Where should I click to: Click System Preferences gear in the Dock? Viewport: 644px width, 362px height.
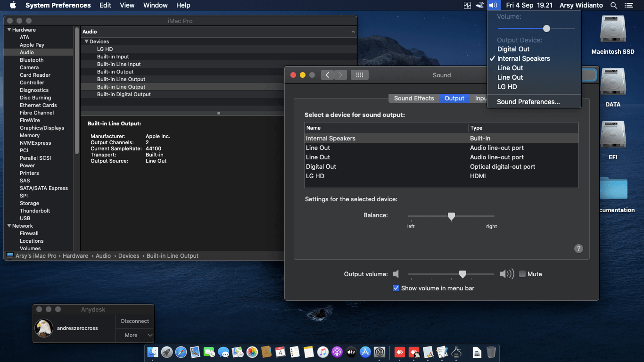(x=380, y=352)
